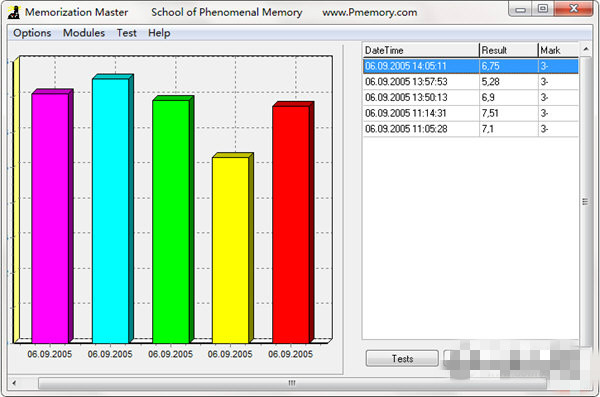Select the row 06.09.2005 14:05:11

(x=470, y=66)
